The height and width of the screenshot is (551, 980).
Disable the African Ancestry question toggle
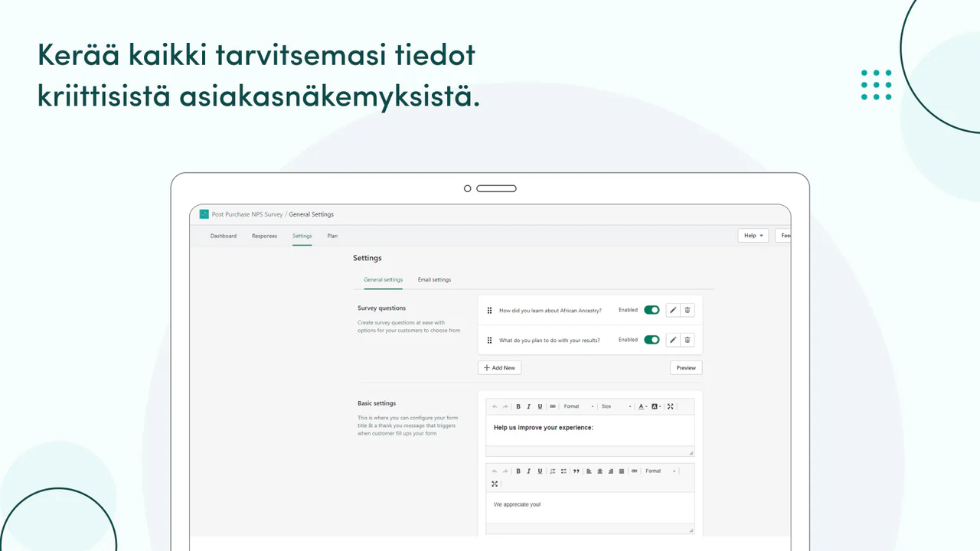[x=652, y=310]
